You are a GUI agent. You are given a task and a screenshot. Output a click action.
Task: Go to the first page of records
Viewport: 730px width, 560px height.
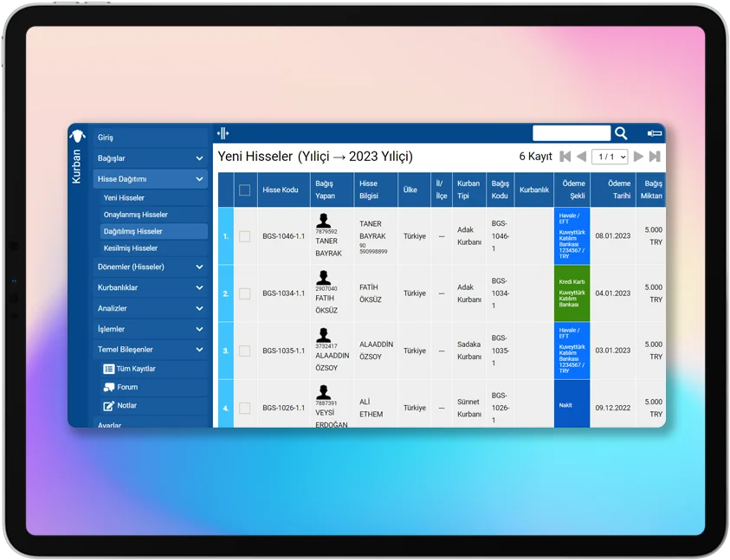565,157
